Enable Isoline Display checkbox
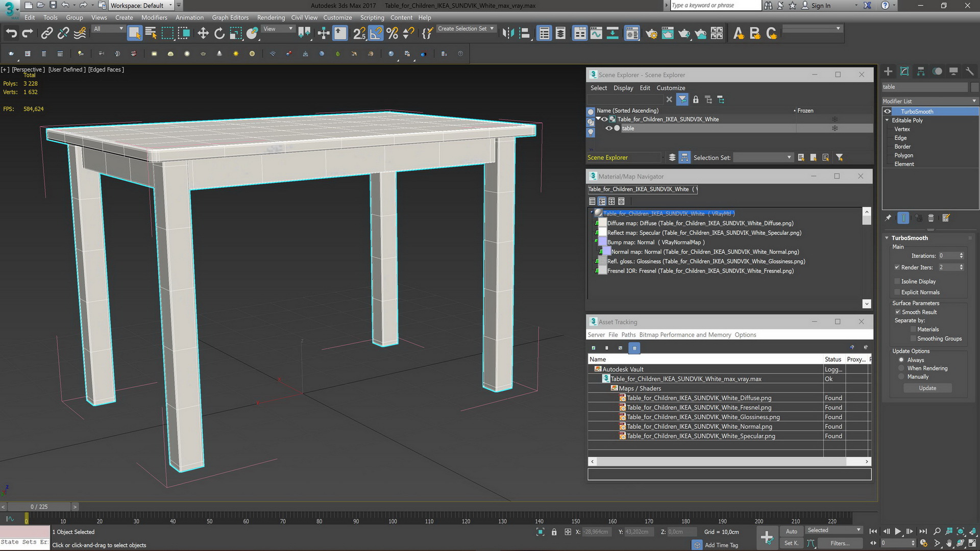The image size is (980, 551). click(x=897, y=282)
